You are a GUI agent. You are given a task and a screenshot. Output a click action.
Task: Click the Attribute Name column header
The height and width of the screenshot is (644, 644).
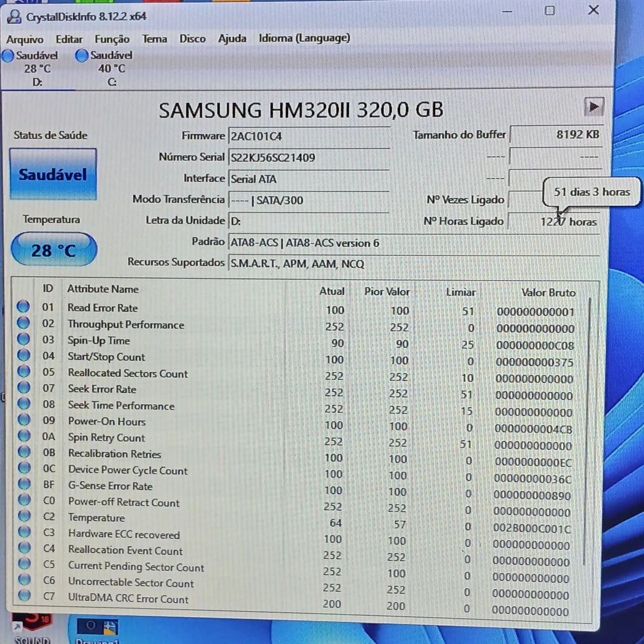(103, 289)
